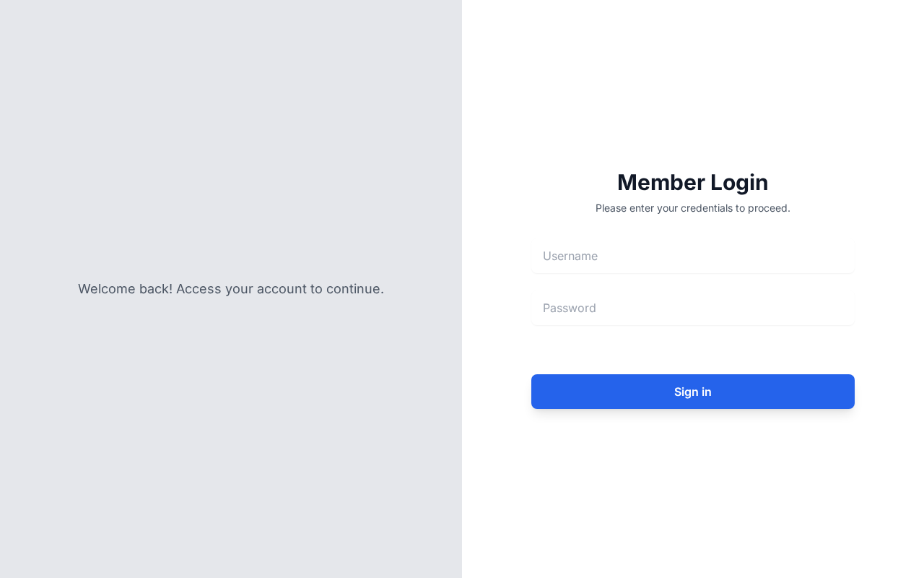The height and width of the screenshot is (578, 924).
Task: Click the word 'Login' in the heading
Action: (x=739, y=183)
